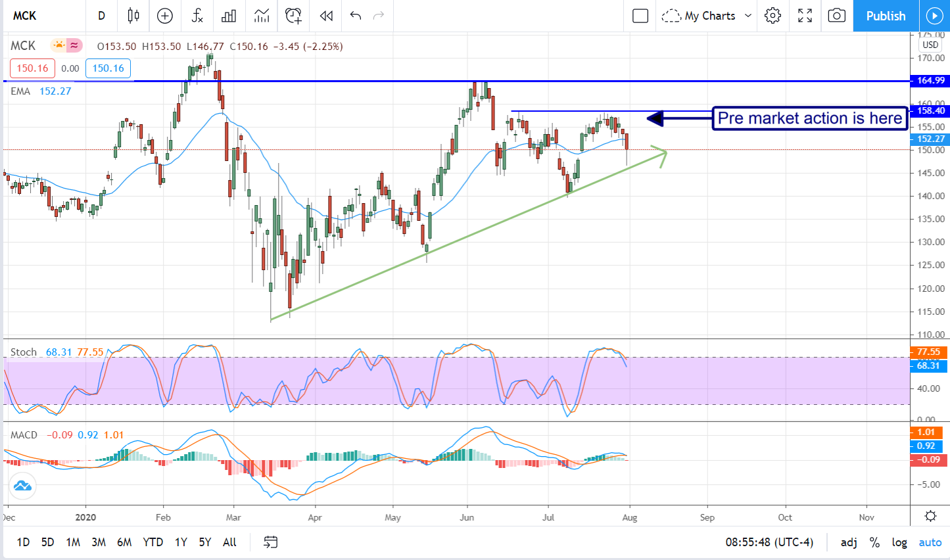Create an alert with the alarm clock icon

294,16
